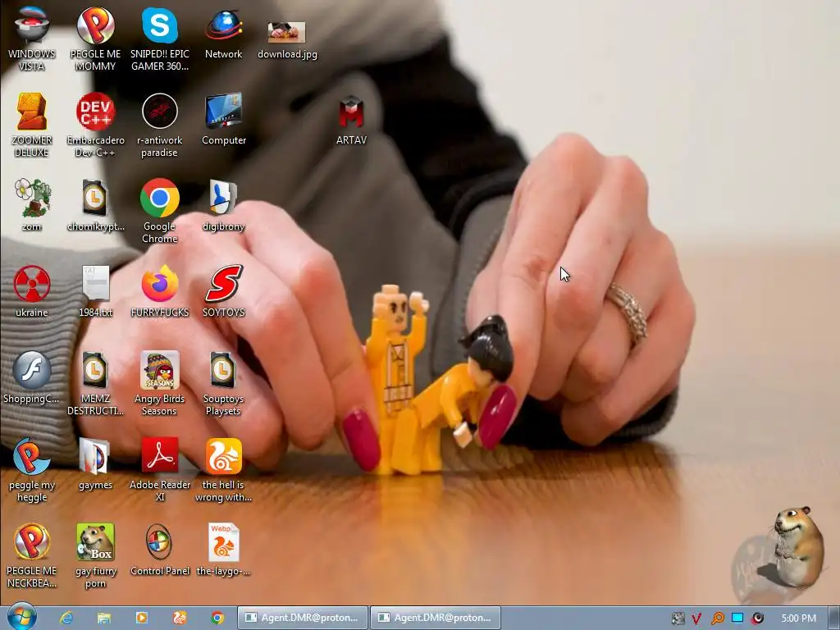840x630 pixels.
Task: Click the orange magnifier tray icon
Action: click(x=717, y=619)
